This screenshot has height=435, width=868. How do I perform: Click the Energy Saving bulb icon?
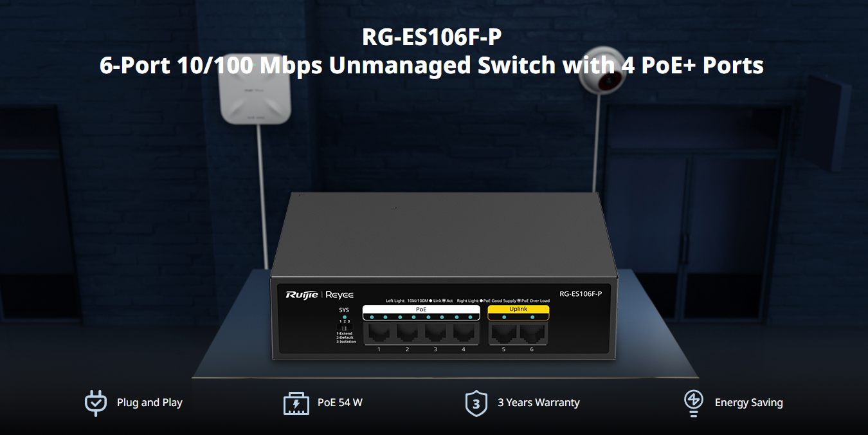(x=693, y=403)
